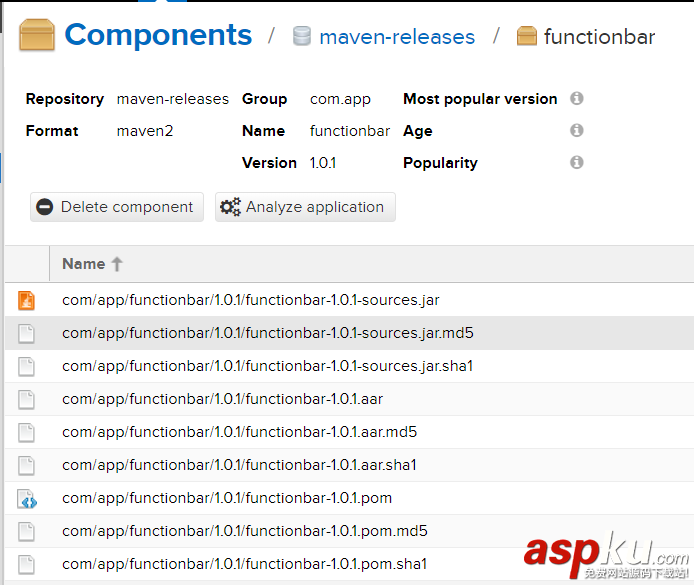694x585 pixels.
Task: Click the file icon for the aar.md5 asset
Action: [26, 432]
